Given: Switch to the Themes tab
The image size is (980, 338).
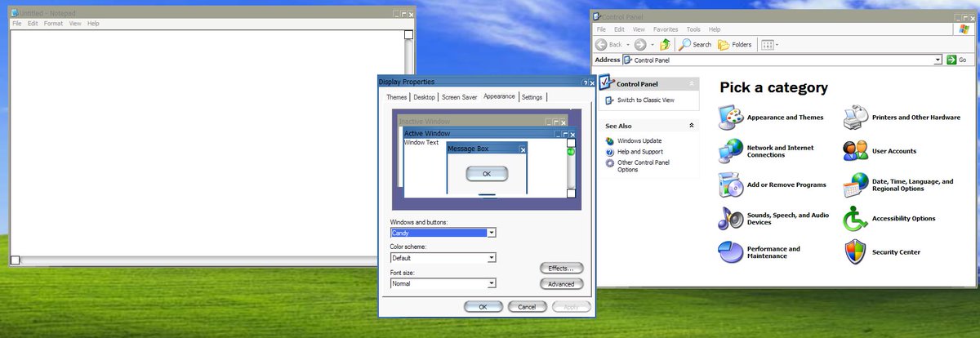Looking at the screenshot, I should (396, 97).
